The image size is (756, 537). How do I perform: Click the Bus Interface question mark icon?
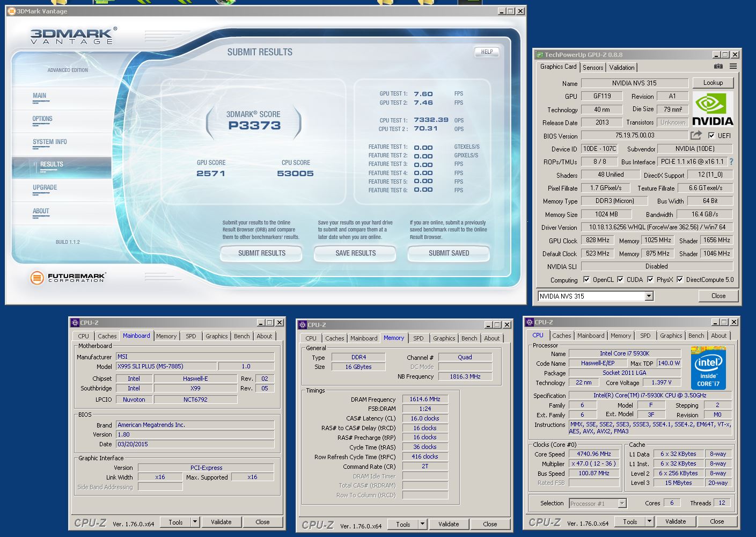(731, 162)
